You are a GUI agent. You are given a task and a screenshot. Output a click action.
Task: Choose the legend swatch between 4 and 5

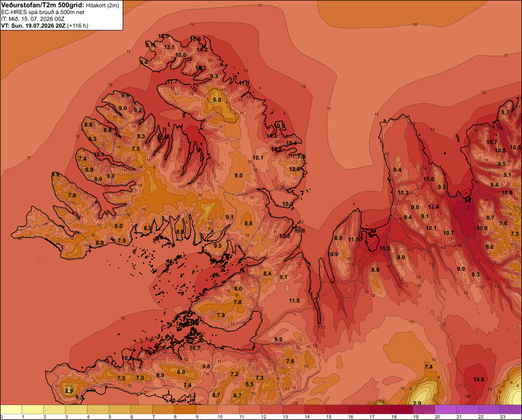pyautogui.click(x=98, y=410)
